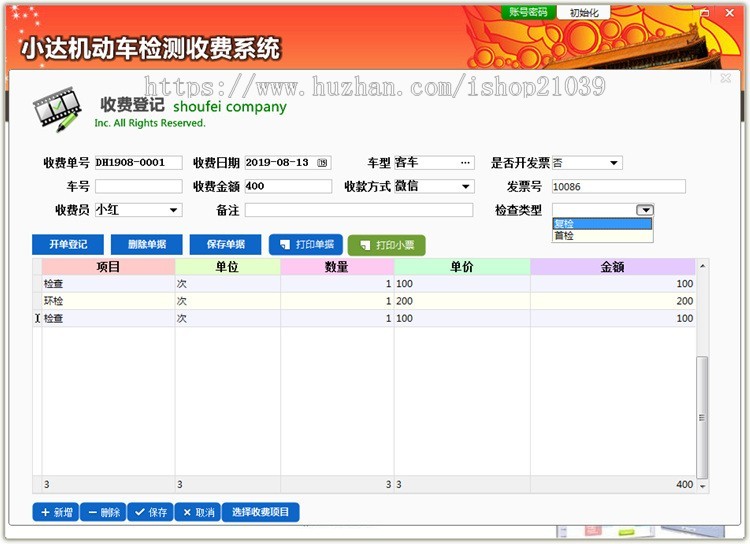Click the ellipsis button in 车型 field

(465, 163)
